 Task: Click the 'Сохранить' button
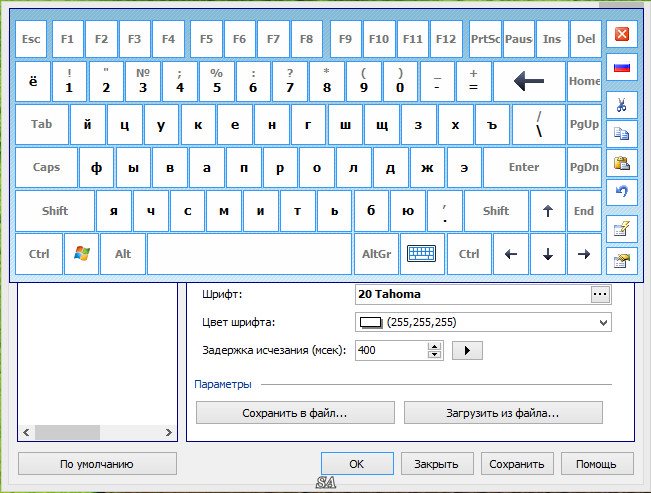[x=517, y=464]
